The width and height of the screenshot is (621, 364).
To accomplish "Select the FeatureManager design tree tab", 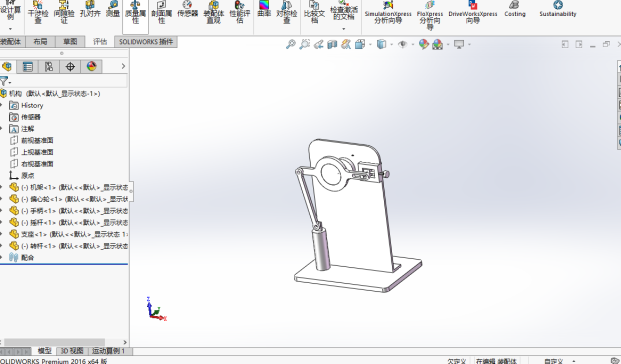I will [x=7, y=67].
